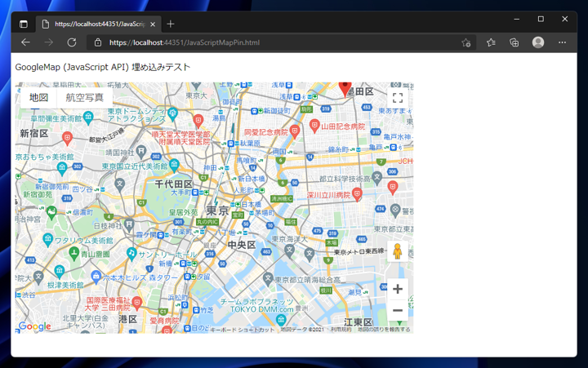The image size is (588, 368).
Task: Click 順天堂大学医学部 附属順天堂医院 label
Action: click(180, 138)
